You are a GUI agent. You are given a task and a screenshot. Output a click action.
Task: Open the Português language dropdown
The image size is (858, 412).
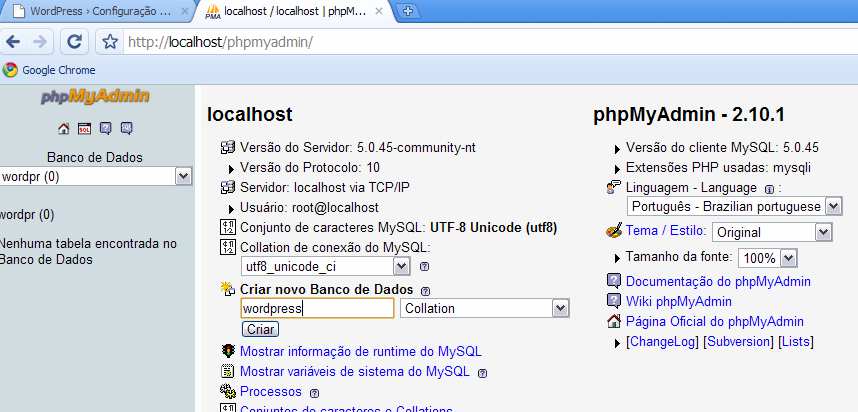(734, 207)
